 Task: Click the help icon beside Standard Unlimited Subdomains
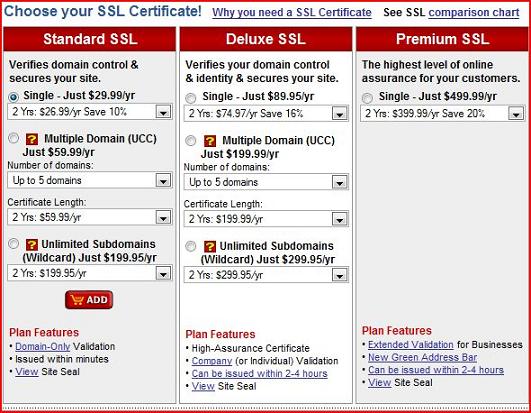tap(32, 244)
